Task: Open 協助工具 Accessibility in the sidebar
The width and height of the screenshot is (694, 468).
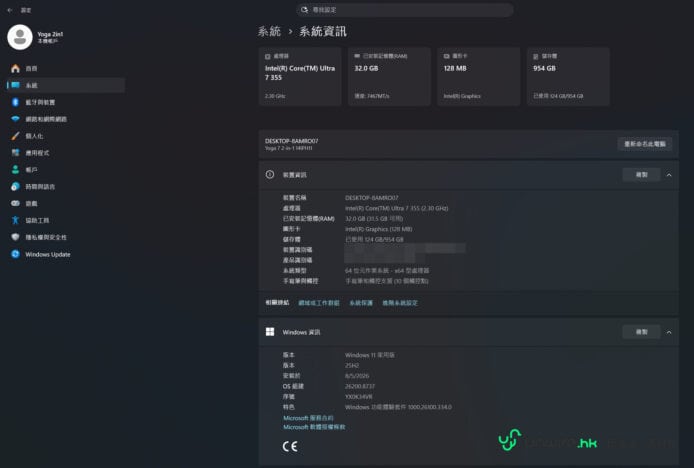Action: [66, 220]
